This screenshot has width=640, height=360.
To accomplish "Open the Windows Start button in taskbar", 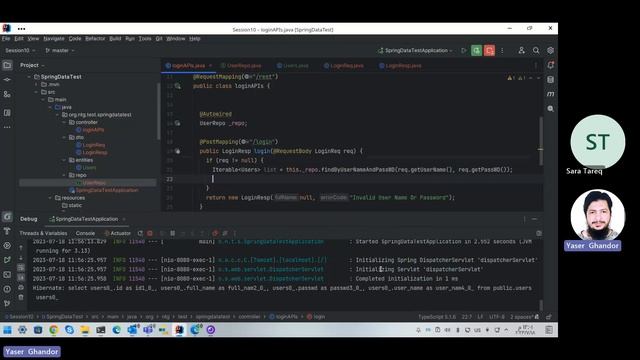I will pos(7,330).
